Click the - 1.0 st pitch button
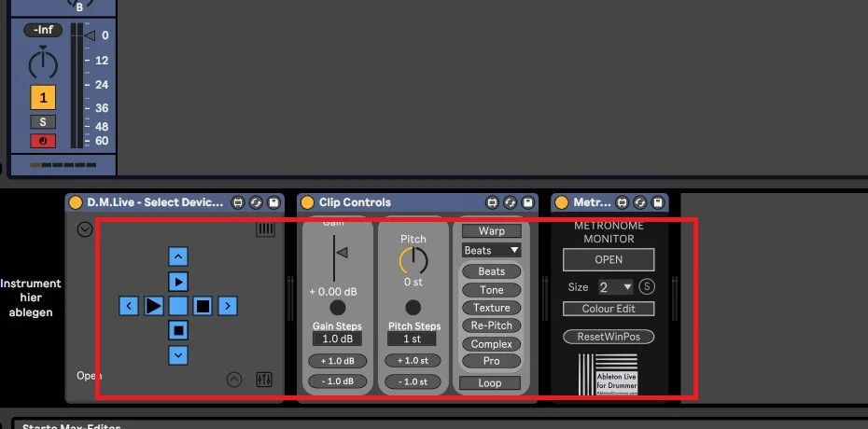The height and width of the screenshot is (429, 868). pyautogui.click(x=413, y=381)
